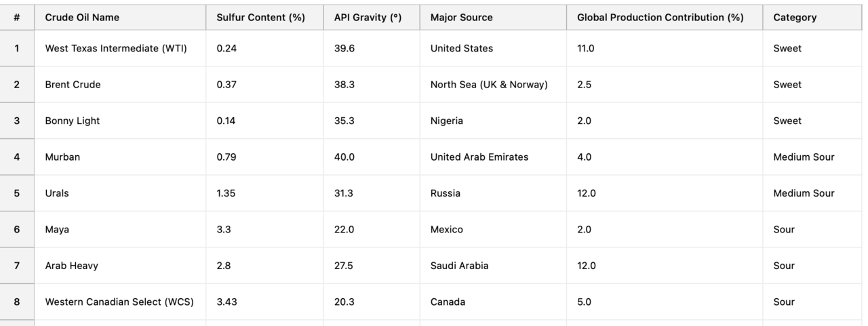The width and height of the screenshot is (868, 326).
Task: Select the Brent Crude name cell
Action: point(73,85)
